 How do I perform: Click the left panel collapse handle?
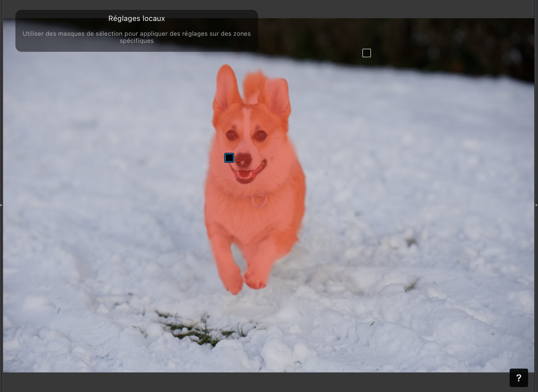[1, 205]
